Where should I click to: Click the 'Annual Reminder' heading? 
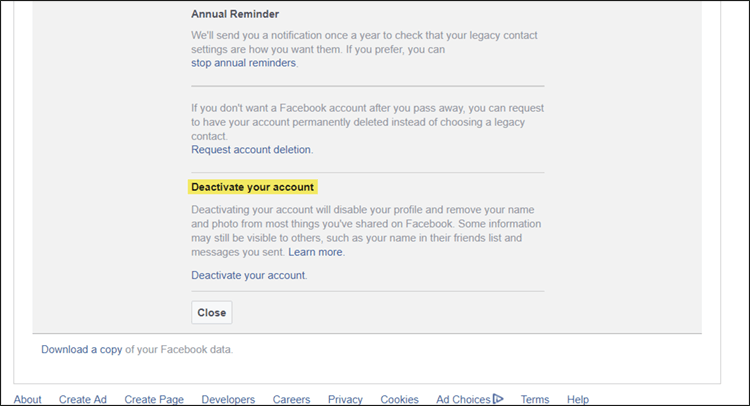[x=235, y=15]
